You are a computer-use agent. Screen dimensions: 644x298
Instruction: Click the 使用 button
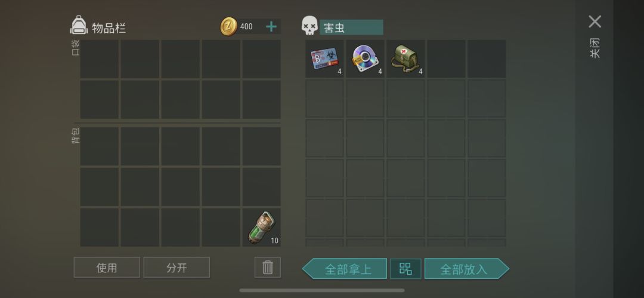click(107, 268)
